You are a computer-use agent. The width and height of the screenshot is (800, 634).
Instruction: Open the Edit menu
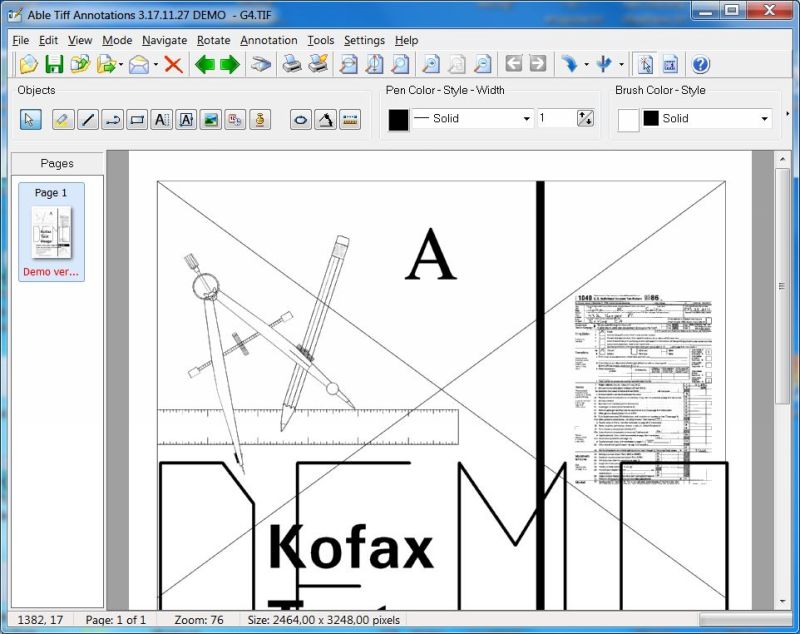[48, 40]
